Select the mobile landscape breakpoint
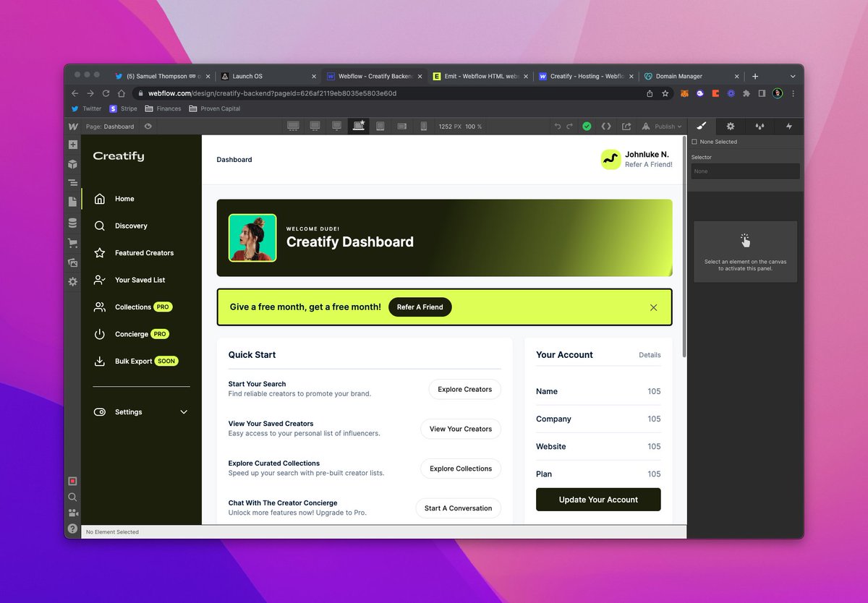The image size is (868, 603). (401, 127)
